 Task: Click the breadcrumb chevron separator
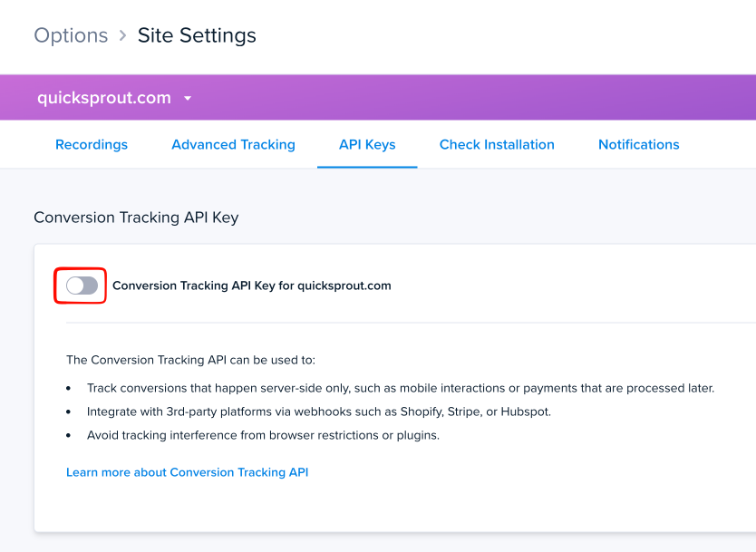click(x=123, y=36)
